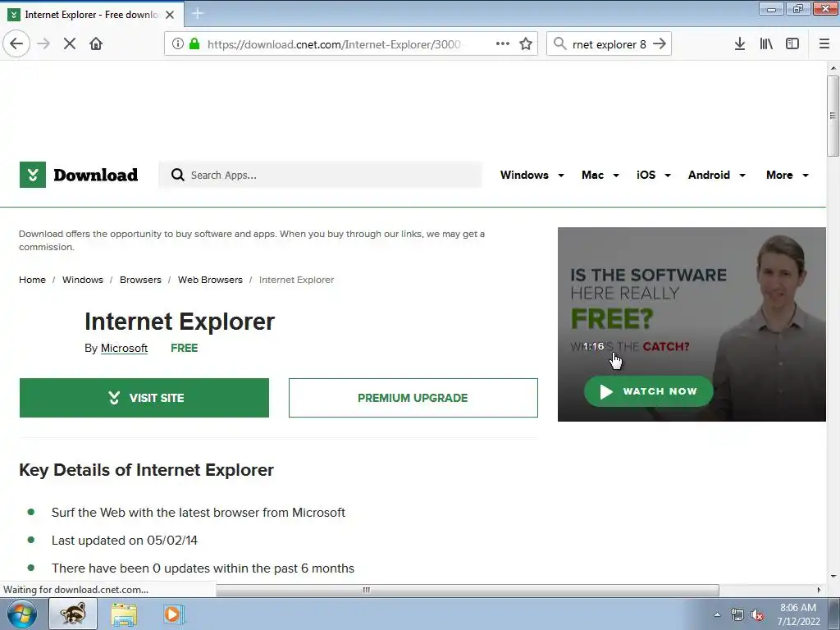Expand the Mac dropdown menu
The width and height of the screenshot is (840, 630).
(x=600, y=176)
